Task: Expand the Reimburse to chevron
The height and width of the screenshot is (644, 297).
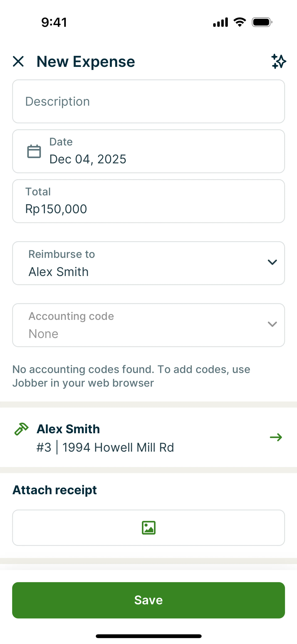Action: point(272,262)
